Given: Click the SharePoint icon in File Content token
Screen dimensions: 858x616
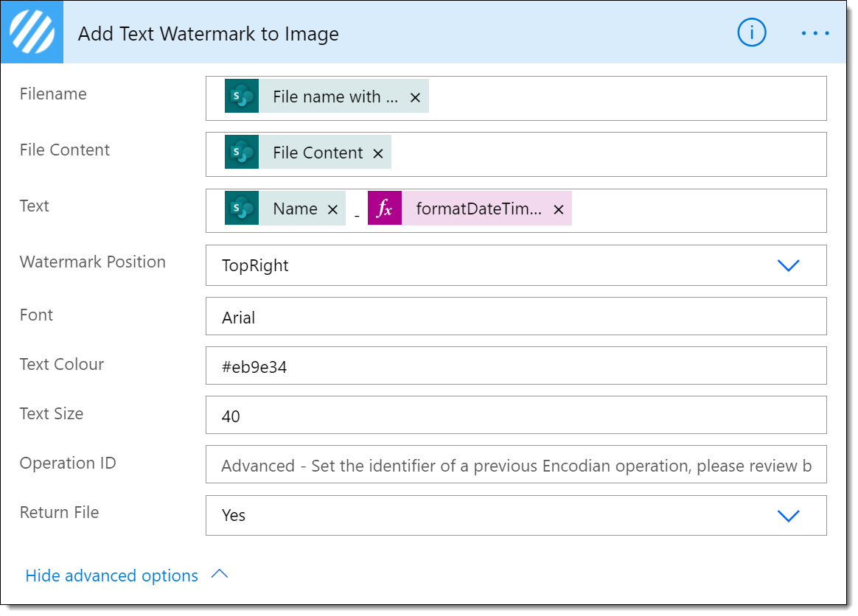Looking at the screenshot, I should [x=242, y=153].
